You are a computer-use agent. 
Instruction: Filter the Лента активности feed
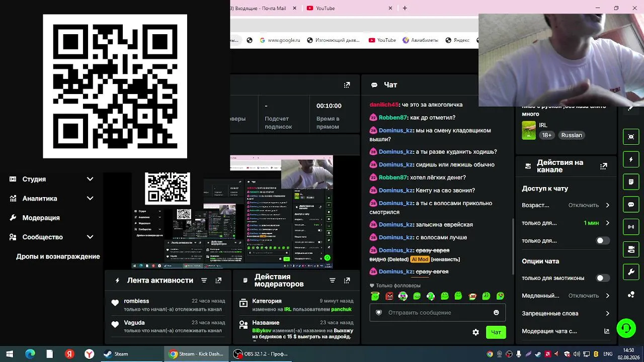(204, 281)
